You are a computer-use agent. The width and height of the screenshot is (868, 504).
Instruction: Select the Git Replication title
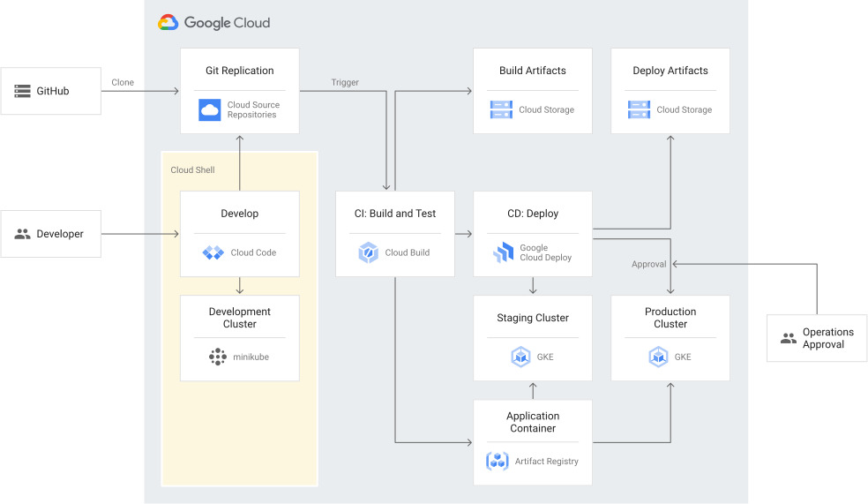pyautogui.click(x=240, y=71)
